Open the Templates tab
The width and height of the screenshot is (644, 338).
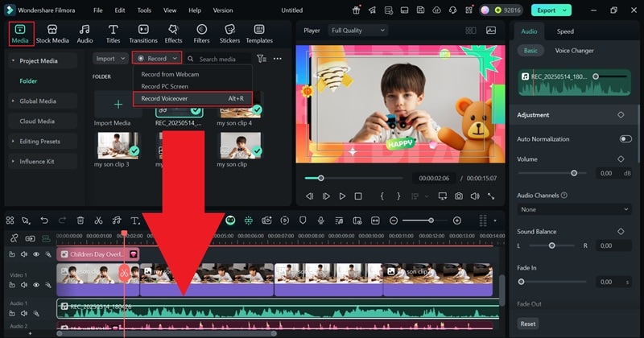point(259,34)
